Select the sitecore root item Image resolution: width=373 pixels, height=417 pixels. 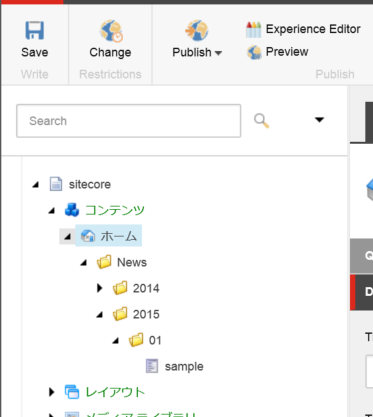[90, 184]
